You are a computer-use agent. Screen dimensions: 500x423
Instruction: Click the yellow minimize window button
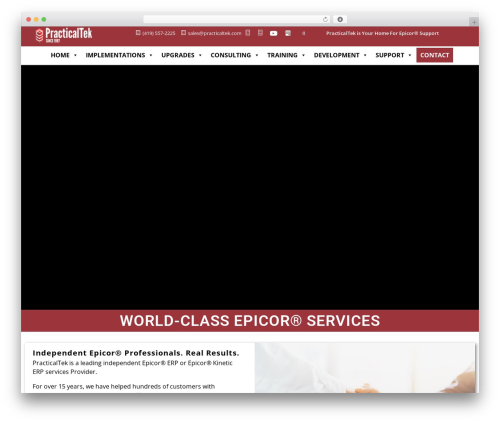pyautogui.click(x=36, y=19)
